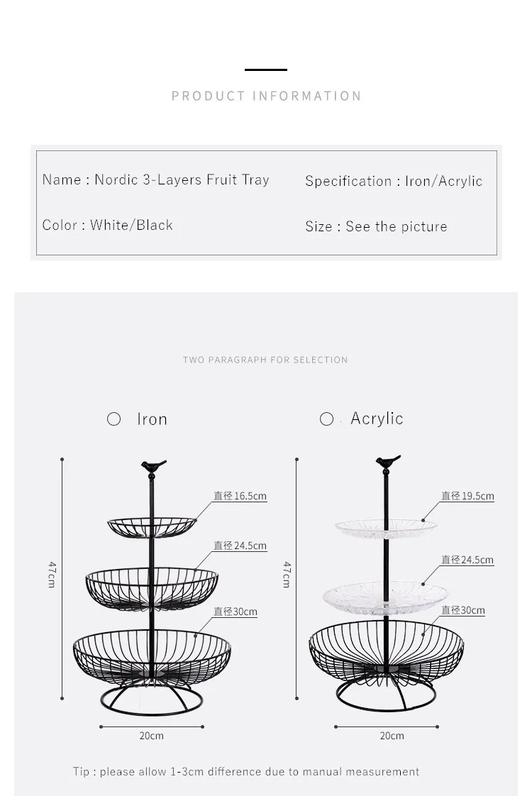Select the Acrylic radio circle

pos(326,419)
